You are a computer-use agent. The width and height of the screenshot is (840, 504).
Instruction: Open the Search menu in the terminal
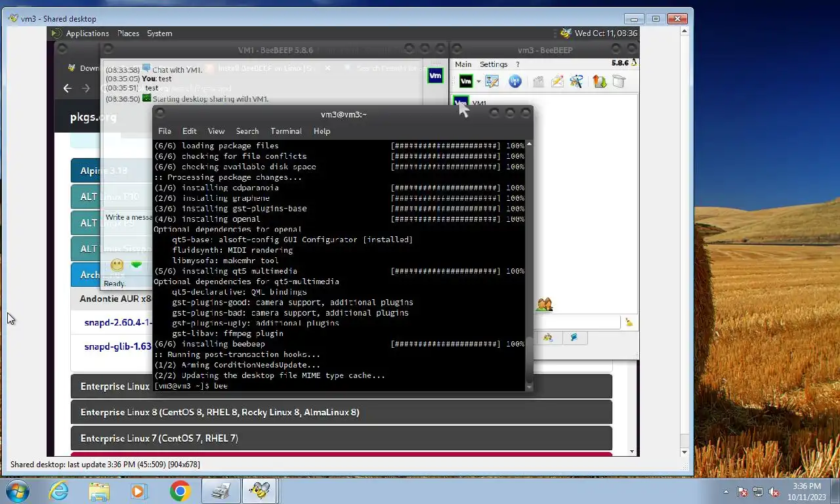tap(247, 131)
